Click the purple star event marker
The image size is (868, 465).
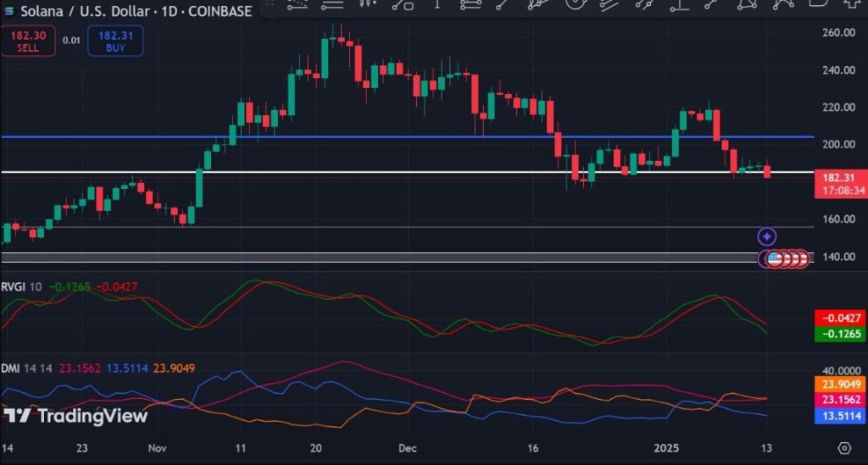766,236
